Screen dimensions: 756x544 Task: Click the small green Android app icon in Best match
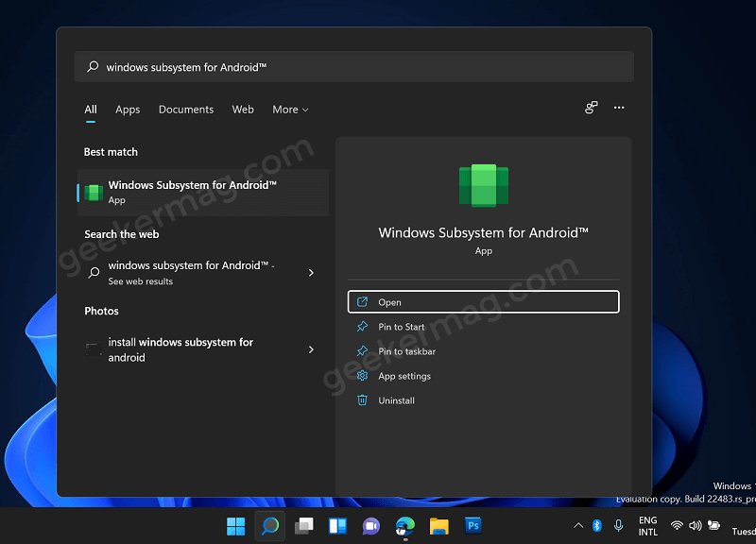(94, 193)
